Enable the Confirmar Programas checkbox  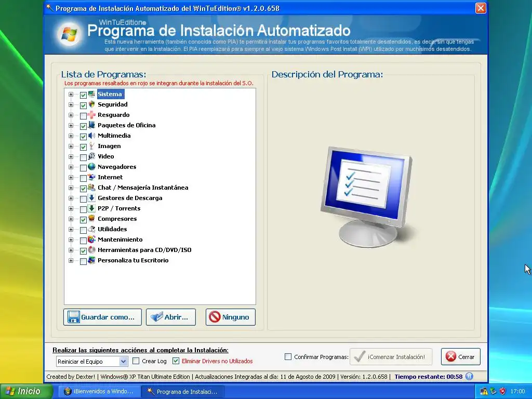tap(288, 356)
